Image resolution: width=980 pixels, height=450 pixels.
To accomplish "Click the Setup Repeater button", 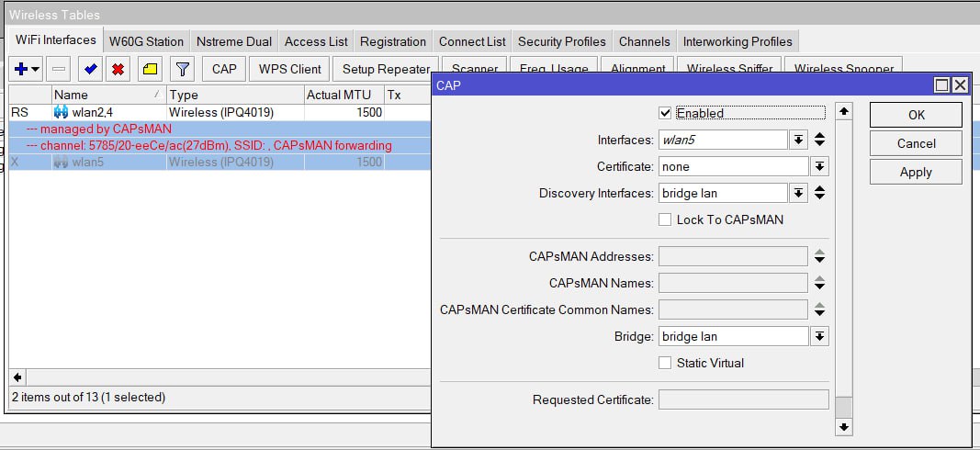I will point(387,70).
